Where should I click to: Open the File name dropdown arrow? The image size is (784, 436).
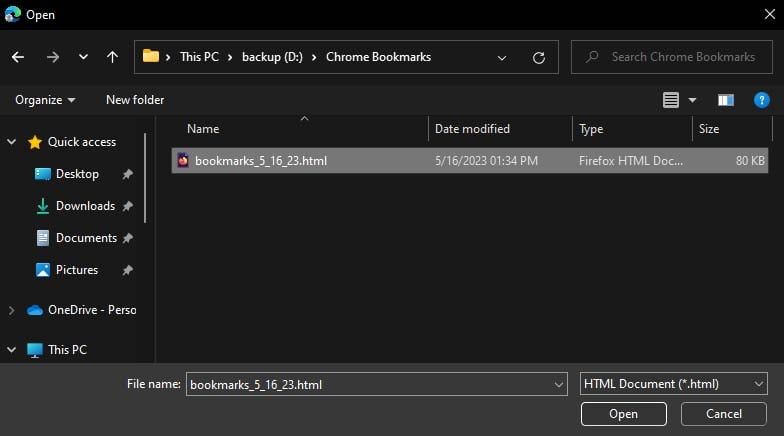pyautogui.click(x=559, y=384)
